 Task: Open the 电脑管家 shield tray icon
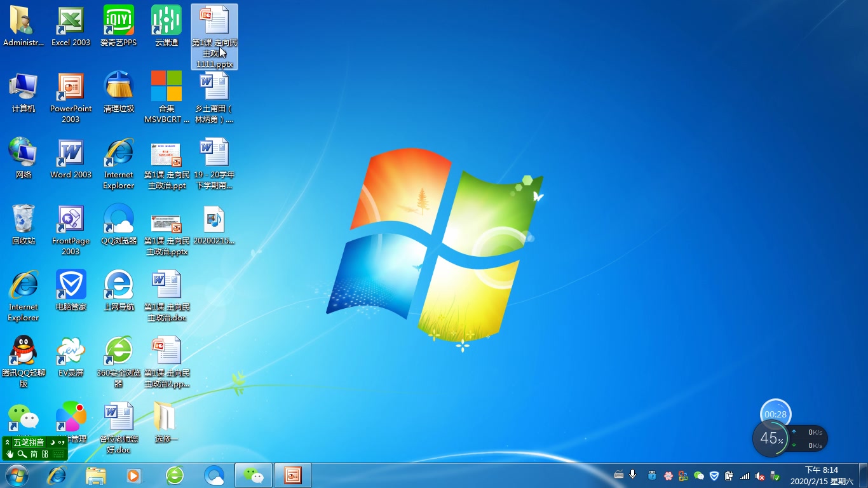(714, 475)
